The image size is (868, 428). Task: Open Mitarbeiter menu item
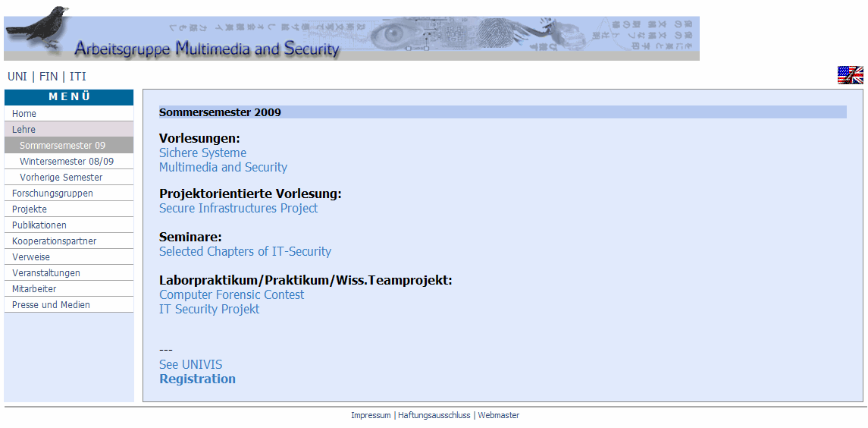pos(69,289)
